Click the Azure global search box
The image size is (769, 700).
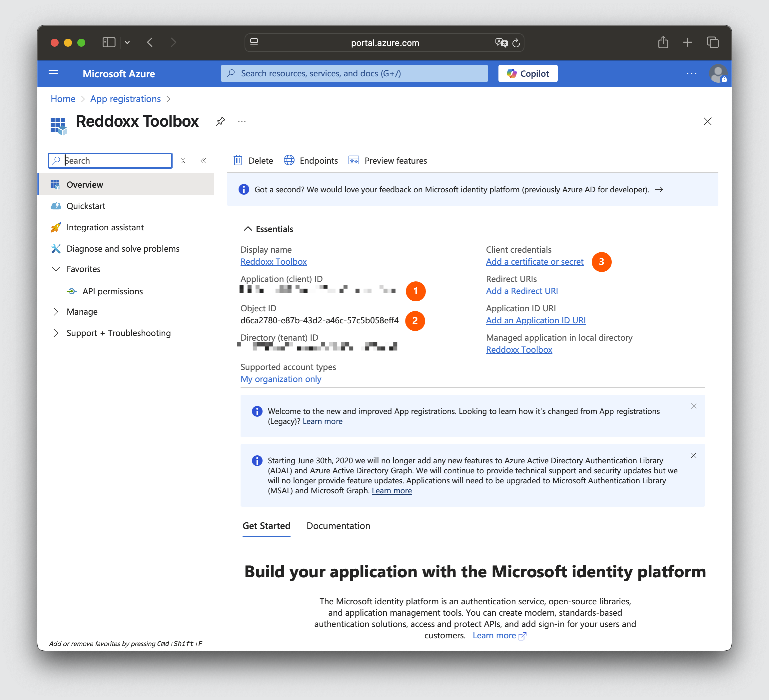(354, 73)
